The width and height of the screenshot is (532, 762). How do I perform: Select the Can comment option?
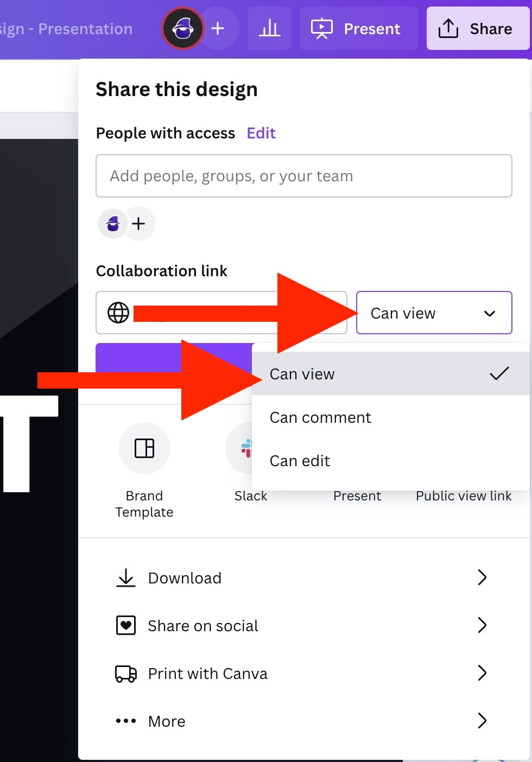[x=320, y=417]
